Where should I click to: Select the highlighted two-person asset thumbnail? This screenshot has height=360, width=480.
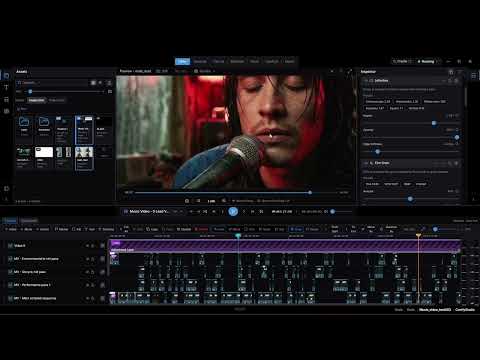(84, 159)
